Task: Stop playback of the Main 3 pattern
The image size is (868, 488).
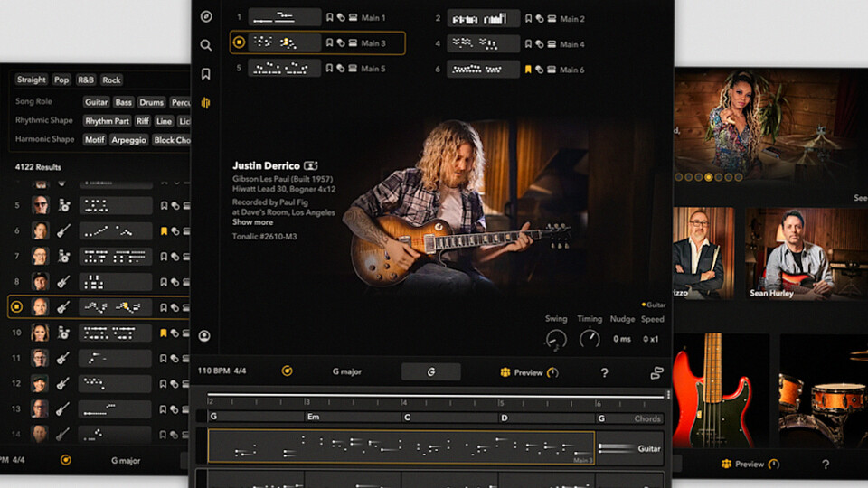Action: (x=239, y=42)
